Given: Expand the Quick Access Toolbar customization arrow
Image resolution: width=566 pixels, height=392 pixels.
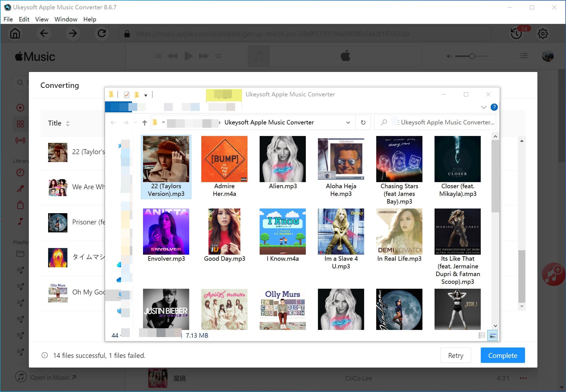Looking at the screenshot, I should pyautogui.click(x=145, y=95).
